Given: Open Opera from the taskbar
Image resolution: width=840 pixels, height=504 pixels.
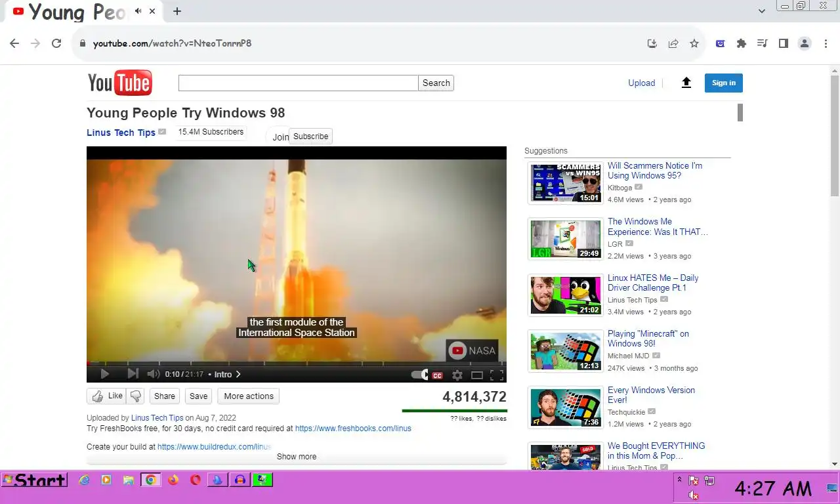Looking at the screenshot, I should pyautogui.click(x=196, y=480).
